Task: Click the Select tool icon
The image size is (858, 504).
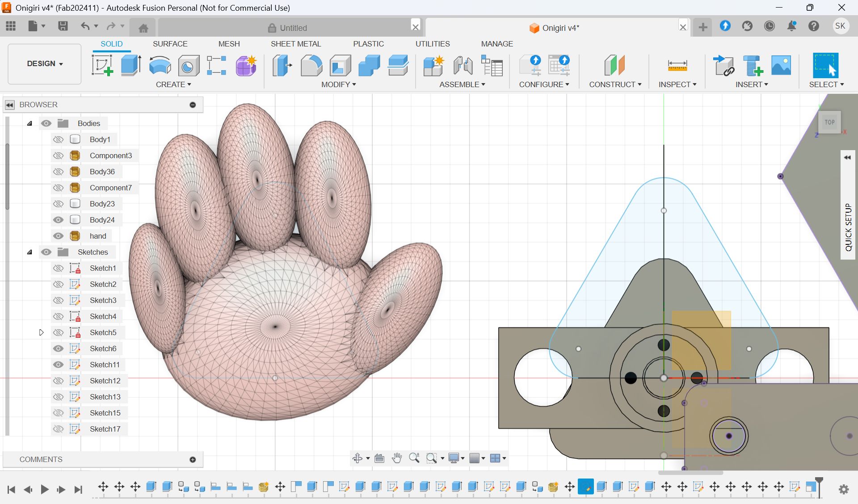Action: [x=825, y=65]
